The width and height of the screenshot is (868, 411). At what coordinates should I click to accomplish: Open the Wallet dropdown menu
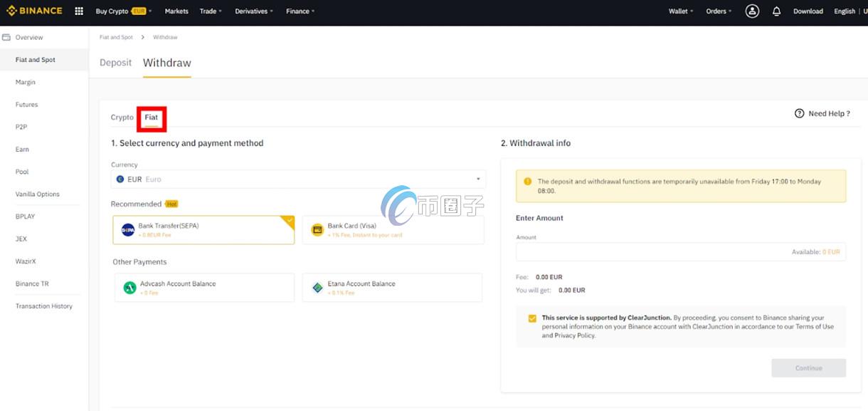pyautogui.click(x=680, y=11)
